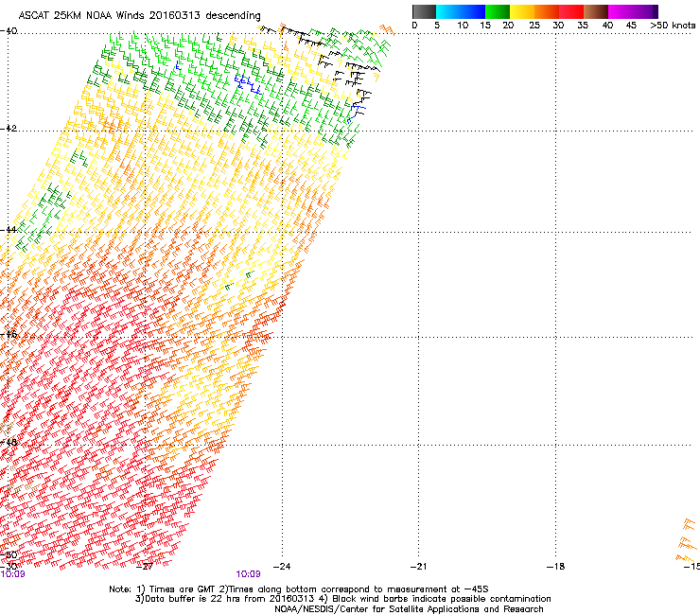Click the purple '10:09' time next to -24
Image resolution: width=700 pixels, height=615 pixels.
click(x=248, y=574)
